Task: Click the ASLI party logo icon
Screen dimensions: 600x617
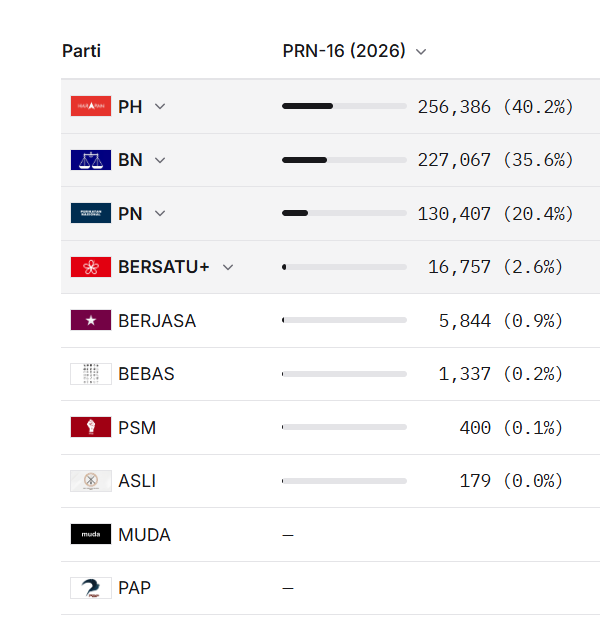Action: click(x=91, y=481)
